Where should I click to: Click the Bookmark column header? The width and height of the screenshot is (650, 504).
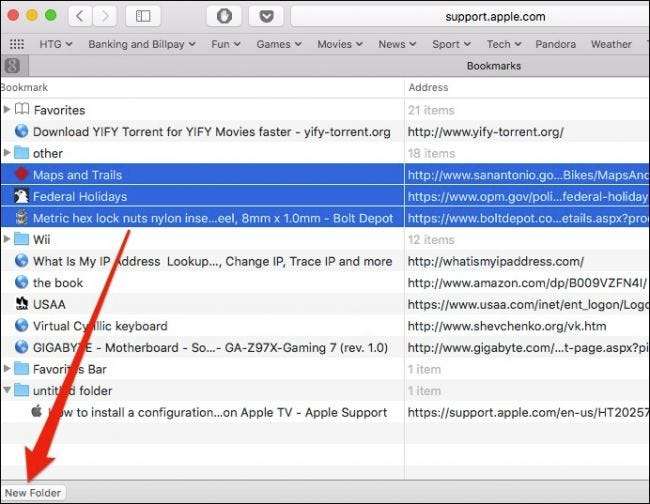[24, 87]
